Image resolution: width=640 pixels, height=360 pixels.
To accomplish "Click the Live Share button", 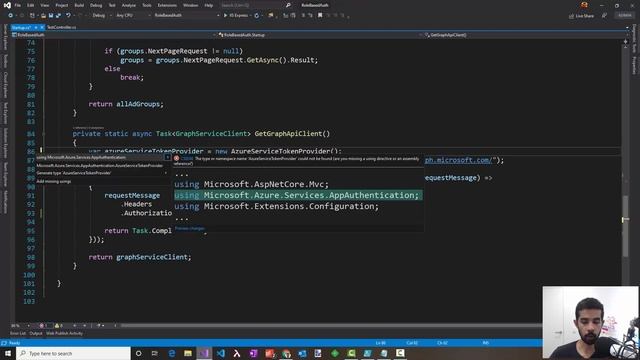I will point(581,16).
